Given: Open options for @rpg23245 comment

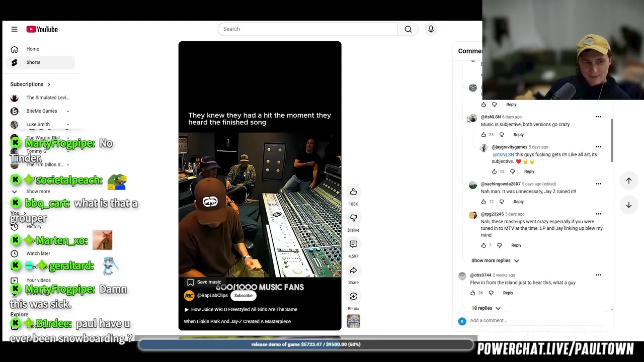Looking at the screenshot, I should (598, 214).
